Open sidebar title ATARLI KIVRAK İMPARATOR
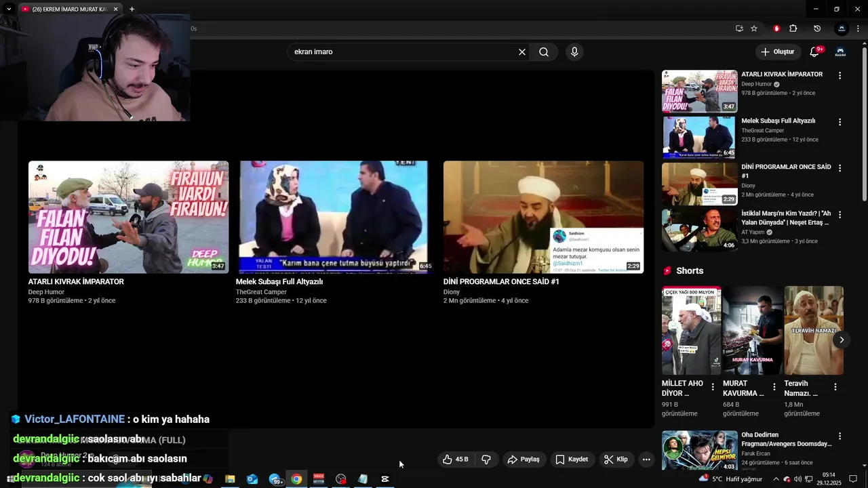868x488 pixels. (x=782, y=75)
